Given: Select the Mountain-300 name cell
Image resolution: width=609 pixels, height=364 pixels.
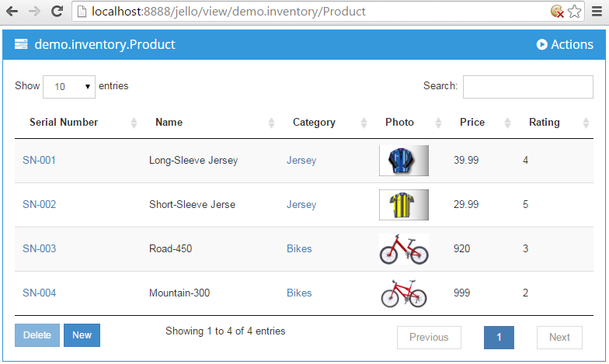Looking at the screenshot, I should pos(179,293).
